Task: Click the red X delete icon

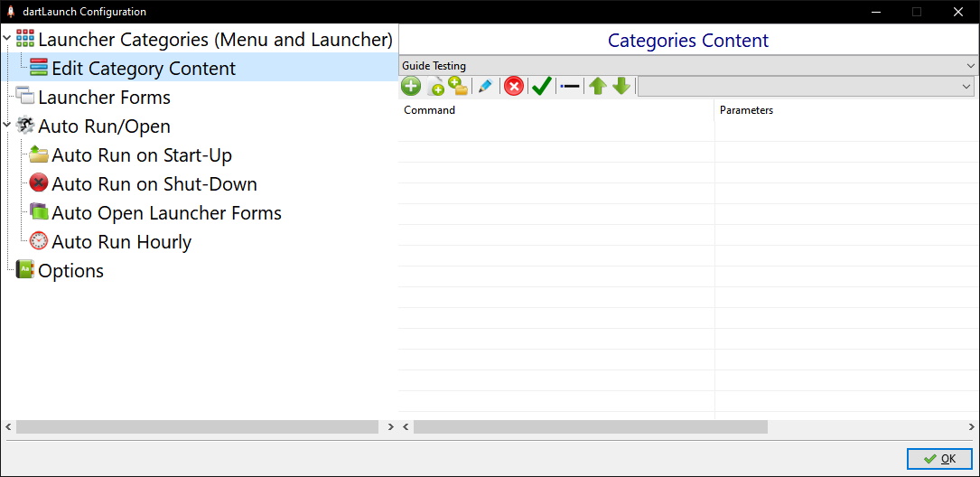Action: point(514,86)
